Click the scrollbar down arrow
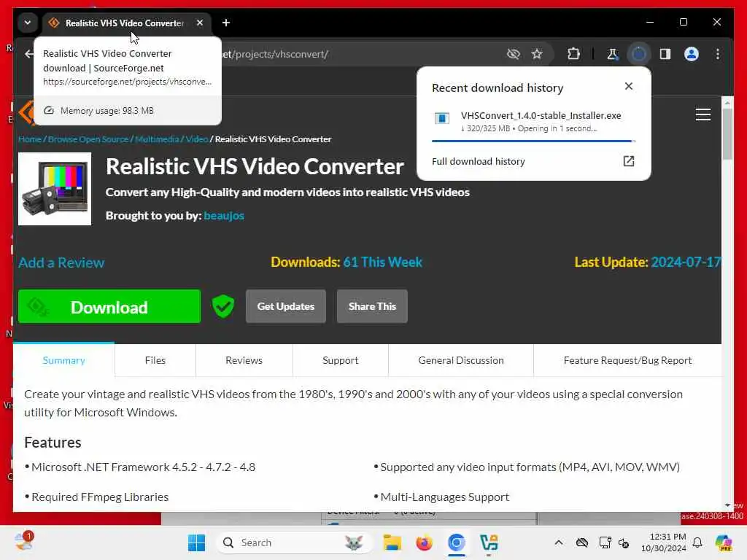The width and height of the screenshot is (747, 560). click(x=727, y=505)
